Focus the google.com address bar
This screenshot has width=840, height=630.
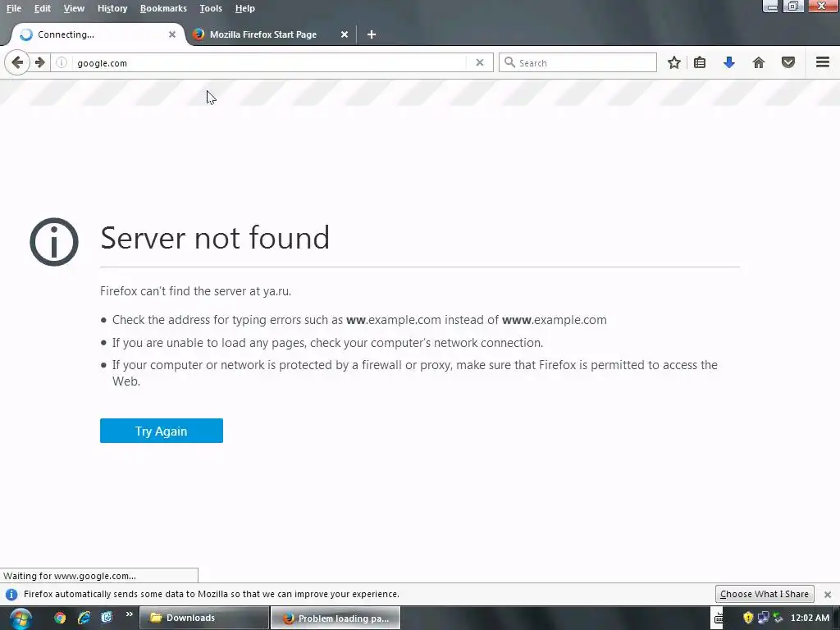[x=271, y=62]
